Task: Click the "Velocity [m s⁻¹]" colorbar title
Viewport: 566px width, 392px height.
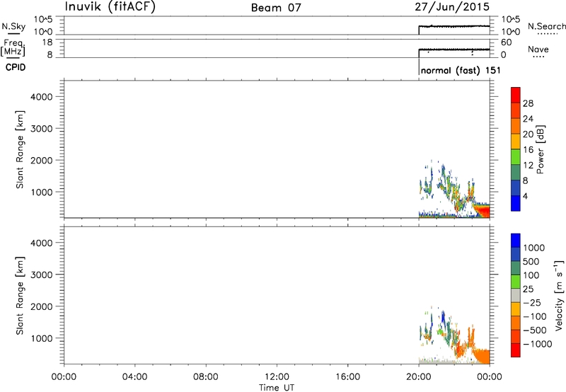Action: (x=559, y=295)
